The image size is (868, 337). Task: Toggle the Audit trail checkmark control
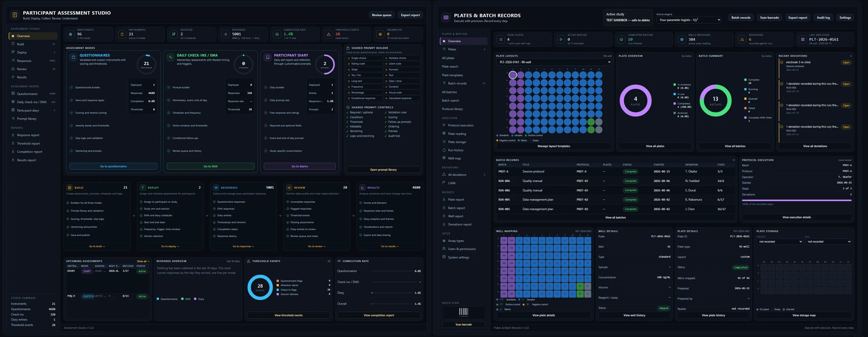(386, 136)
